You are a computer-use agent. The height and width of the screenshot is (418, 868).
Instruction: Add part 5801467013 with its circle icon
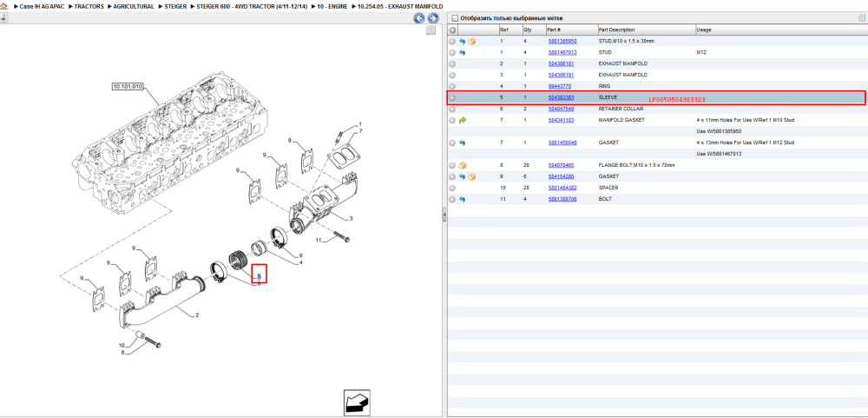(x=452, y=53)
